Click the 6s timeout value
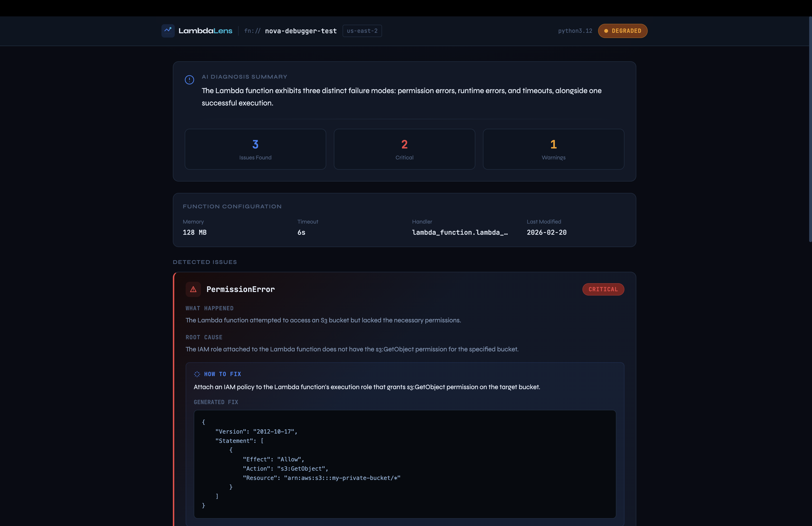This screenshot has height=526, width=812. coord(301,232)
